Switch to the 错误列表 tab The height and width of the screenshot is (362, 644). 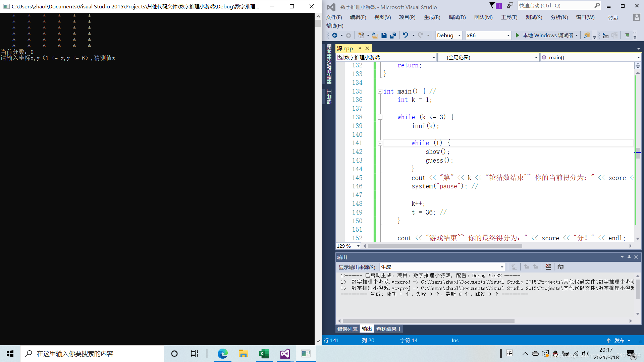coord(347,329)
